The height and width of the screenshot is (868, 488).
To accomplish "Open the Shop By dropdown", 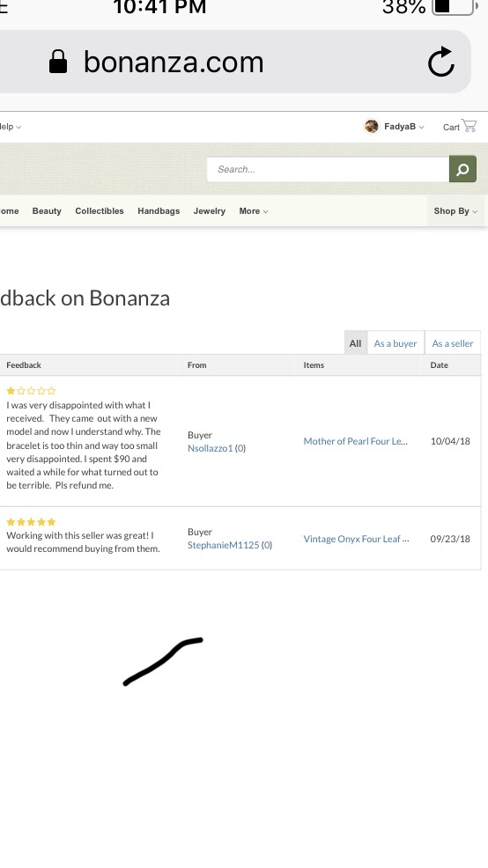I will click(x=455, y=211).
